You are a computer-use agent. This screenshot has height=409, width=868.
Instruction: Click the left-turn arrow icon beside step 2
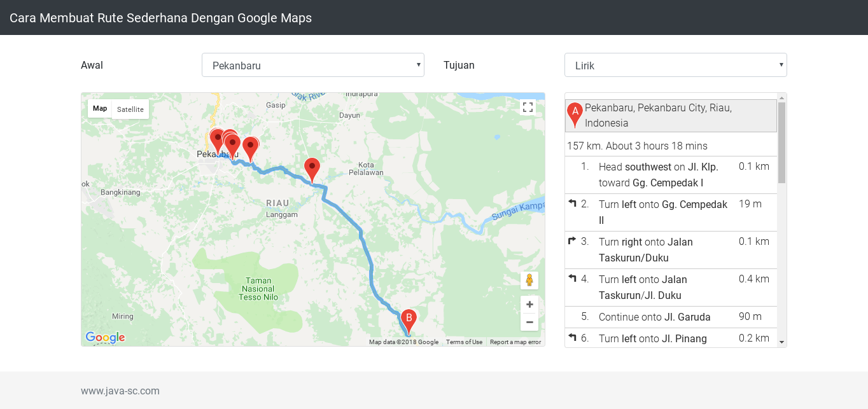[571, 203]
